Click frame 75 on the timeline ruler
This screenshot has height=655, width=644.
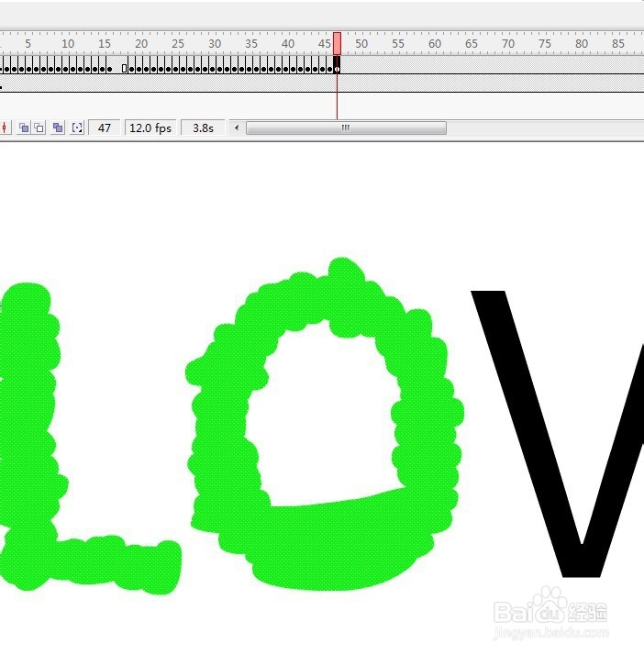543,43
